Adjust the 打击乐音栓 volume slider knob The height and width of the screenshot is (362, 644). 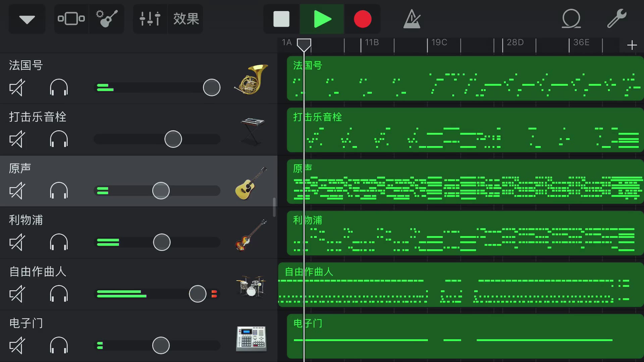point(173,139)
